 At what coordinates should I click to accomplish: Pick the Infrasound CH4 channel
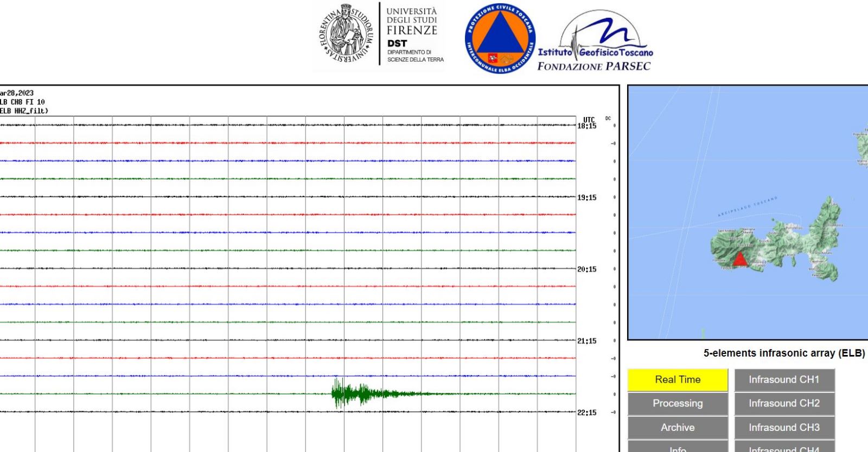click(784, 448)
